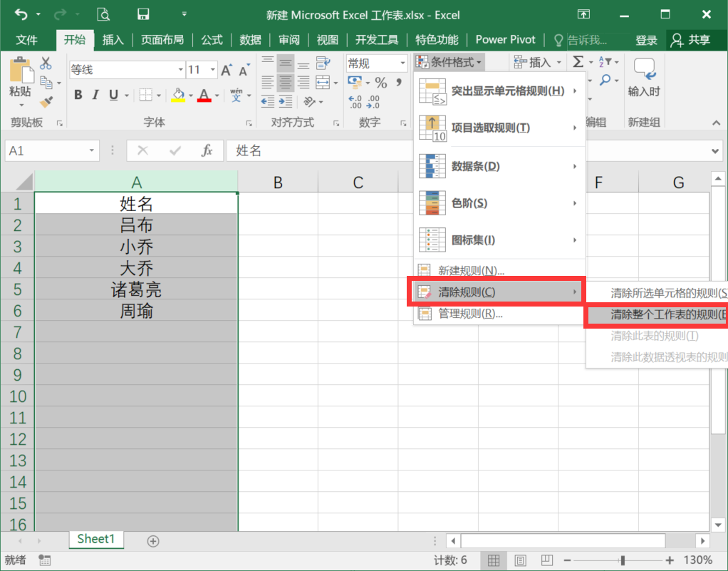Screen dimensions: 728x571
Task: Click the AutoSum sigma icon
Action: coord(578,61)
